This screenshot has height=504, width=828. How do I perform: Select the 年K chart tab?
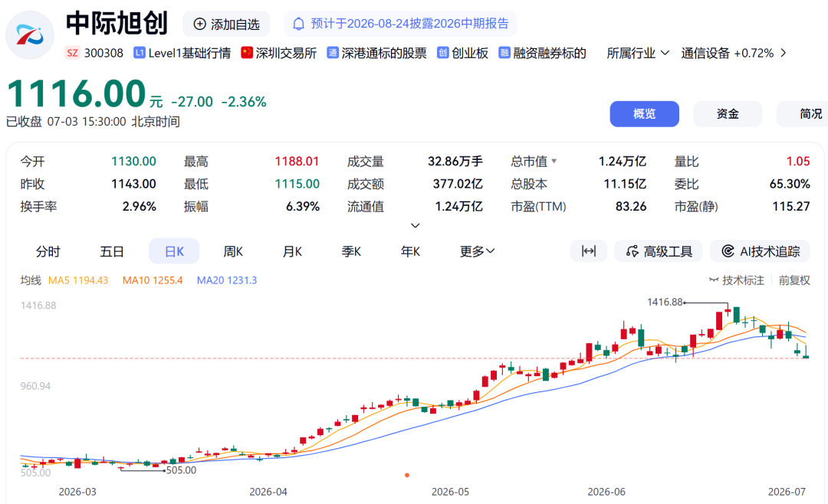click(x=410, y=251)
